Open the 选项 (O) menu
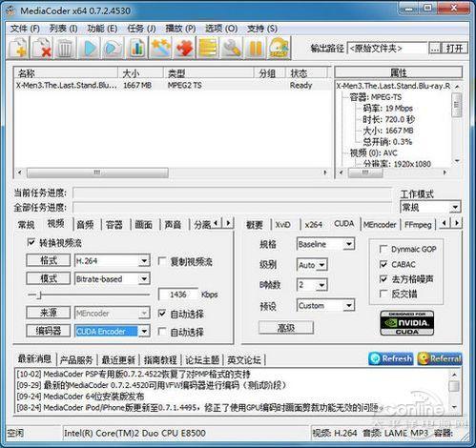 (221, 29)
